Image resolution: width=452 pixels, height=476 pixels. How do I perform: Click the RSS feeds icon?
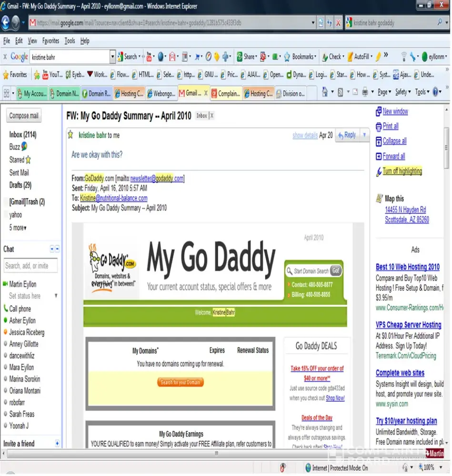[x=341, y=92]
